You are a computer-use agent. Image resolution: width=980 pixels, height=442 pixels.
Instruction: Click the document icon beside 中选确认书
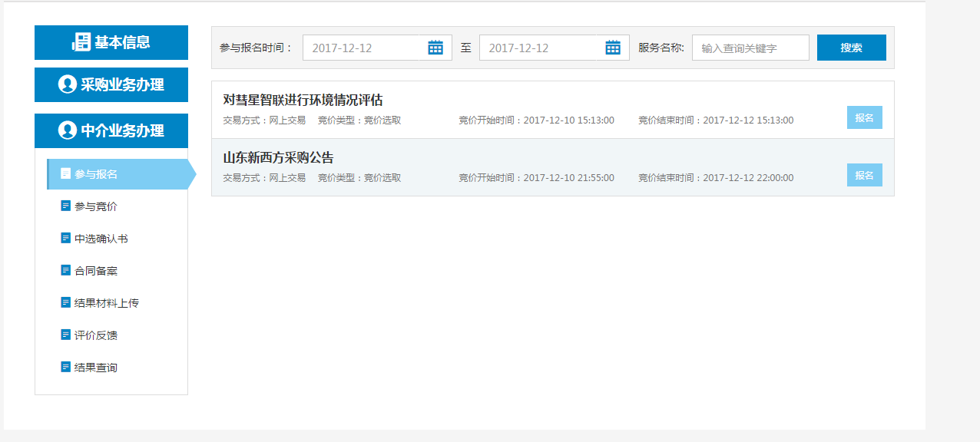65,238
